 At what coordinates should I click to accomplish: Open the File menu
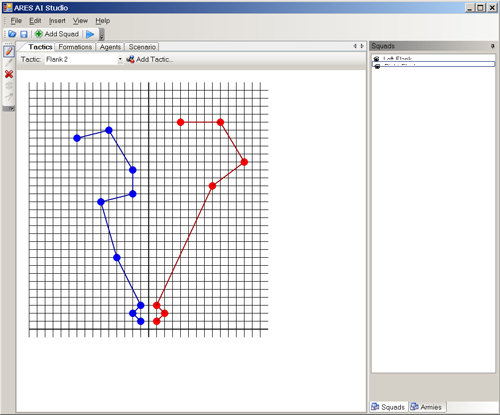[x=16, y=21]
